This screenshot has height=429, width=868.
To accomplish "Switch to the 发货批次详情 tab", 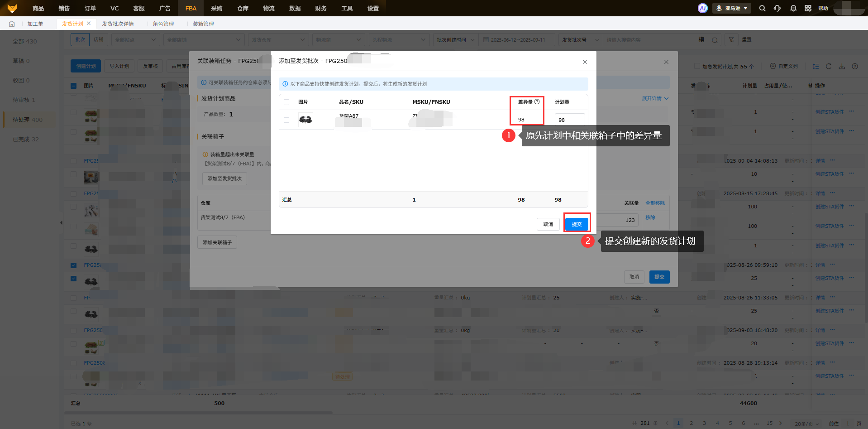I will coord(118,24).
